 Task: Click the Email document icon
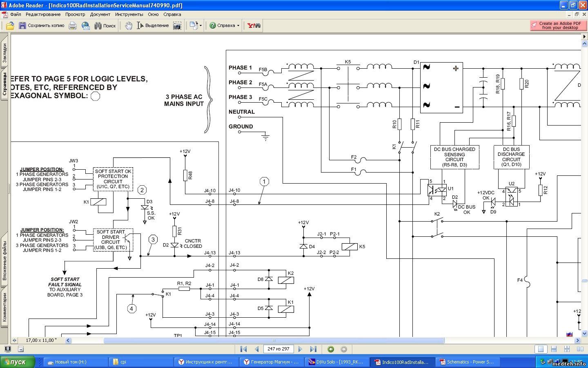85,26
